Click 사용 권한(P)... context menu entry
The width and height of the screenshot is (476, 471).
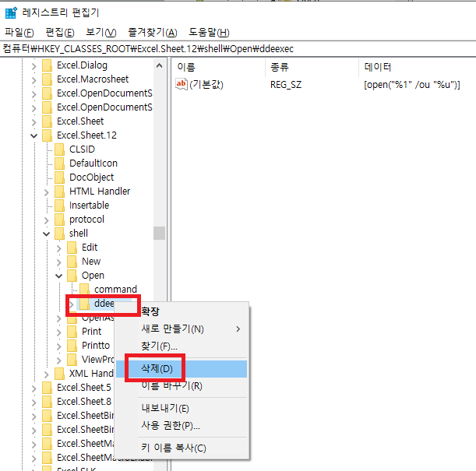170,425
